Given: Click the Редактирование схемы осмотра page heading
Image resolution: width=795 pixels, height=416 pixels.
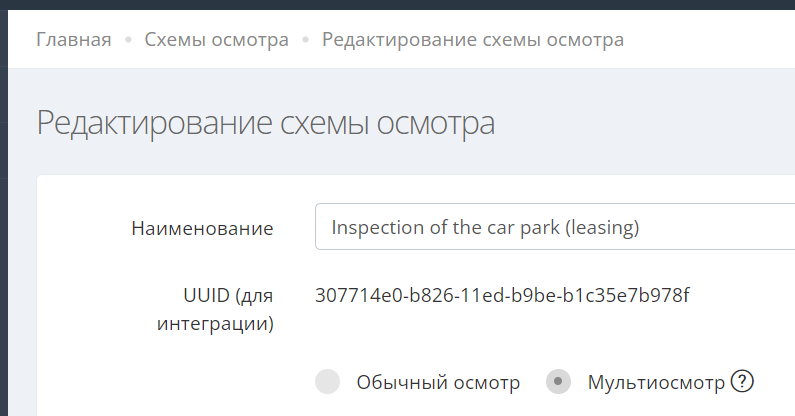Looking at the screenshot, I should (x=266, y=123).
